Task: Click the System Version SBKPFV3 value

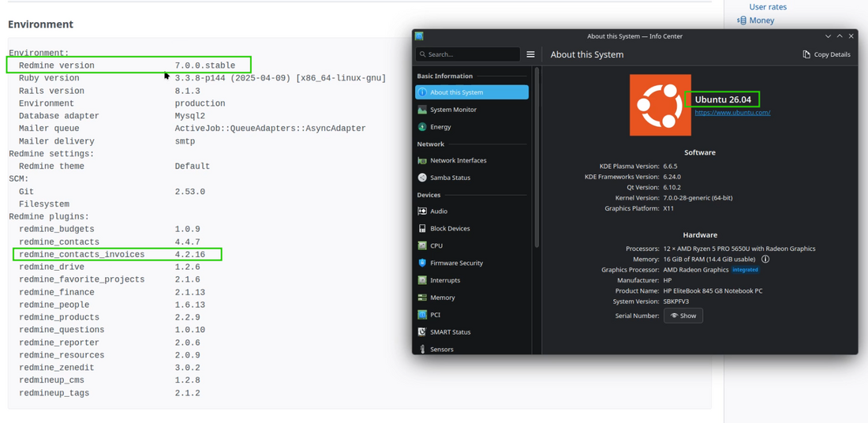Action: (x=678, y=301)
